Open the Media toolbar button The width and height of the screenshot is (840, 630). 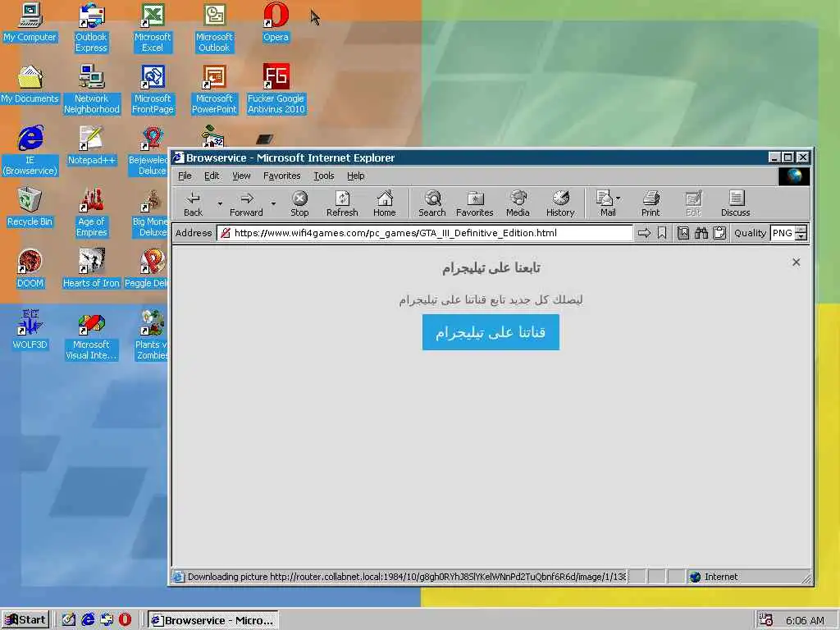[x=518, y=204]
